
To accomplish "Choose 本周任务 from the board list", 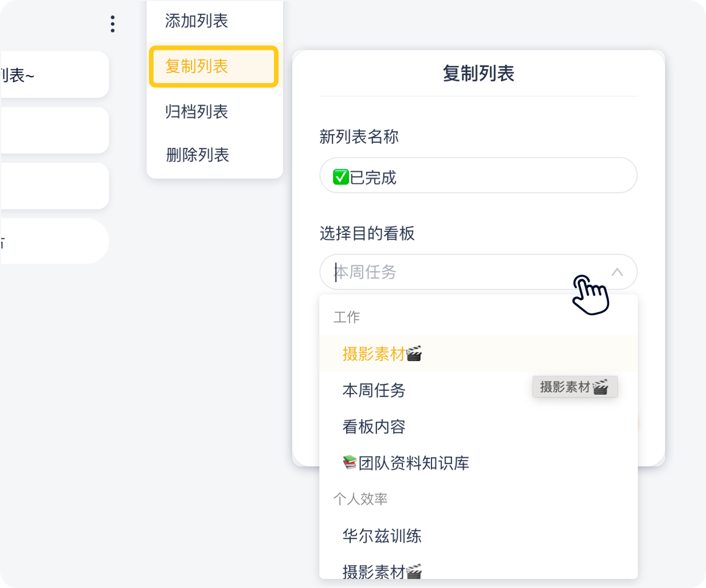I will 374,391.
